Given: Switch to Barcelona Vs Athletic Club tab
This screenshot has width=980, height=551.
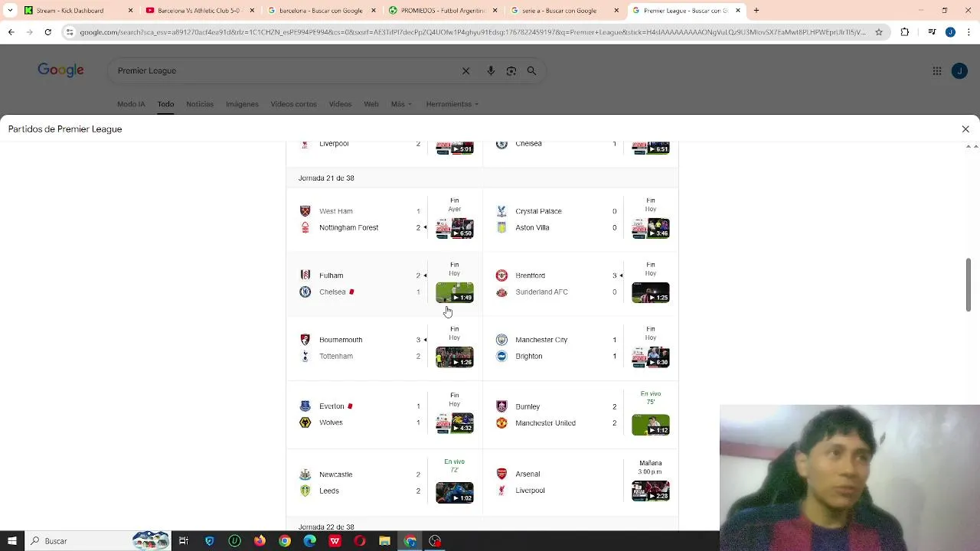Looking at the screenshot, I should pos(198,11).
